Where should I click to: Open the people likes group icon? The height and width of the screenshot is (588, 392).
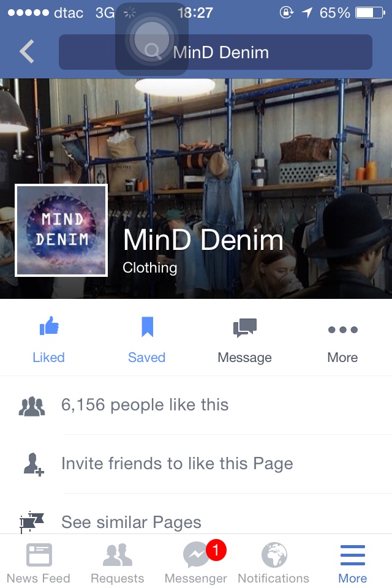[x=32, y=406]
